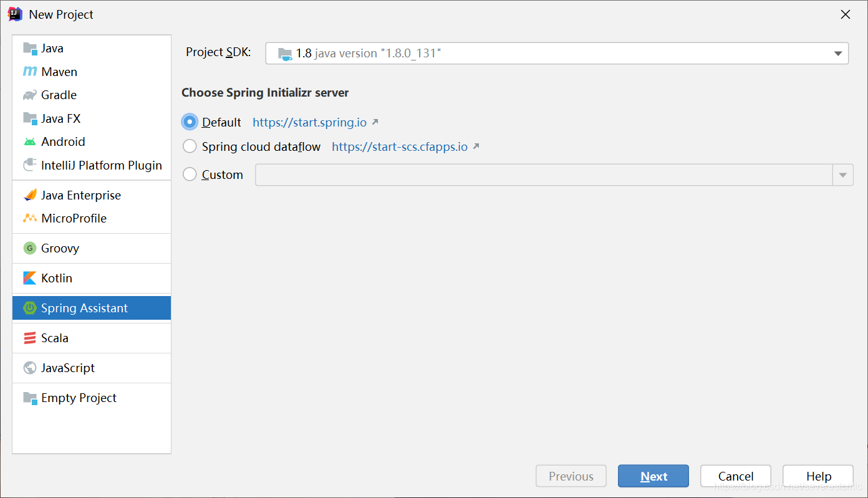The width and height of the screenshot is (868, 498).
Task: Click the Custom server URL input field
Action: [544, 175]
